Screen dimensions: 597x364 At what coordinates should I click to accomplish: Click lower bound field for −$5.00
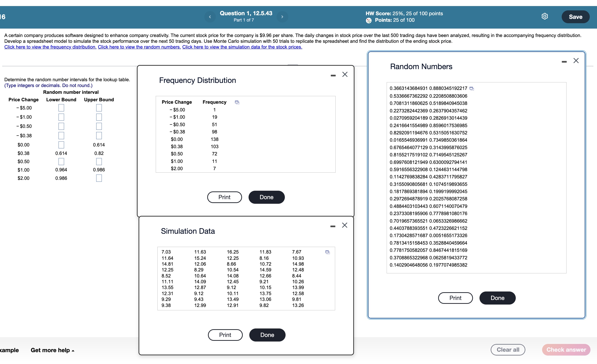pyautogui.click(x=61, y=108)
